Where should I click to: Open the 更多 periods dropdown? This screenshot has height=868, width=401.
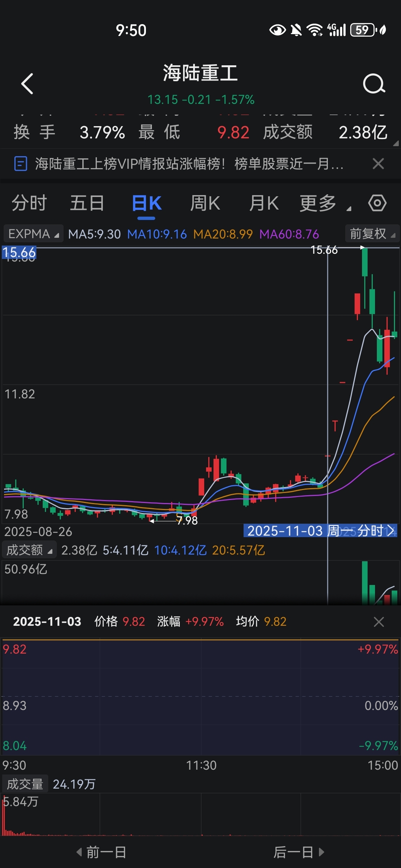click(325, 203)
